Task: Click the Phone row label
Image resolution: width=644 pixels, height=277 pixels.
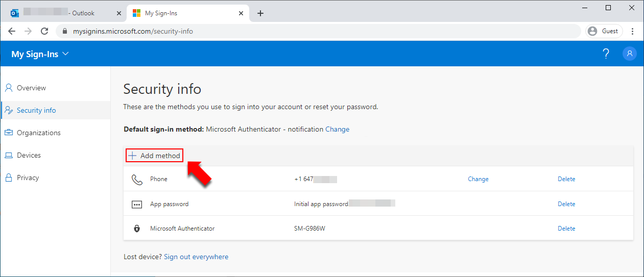Action: point(159,179)
